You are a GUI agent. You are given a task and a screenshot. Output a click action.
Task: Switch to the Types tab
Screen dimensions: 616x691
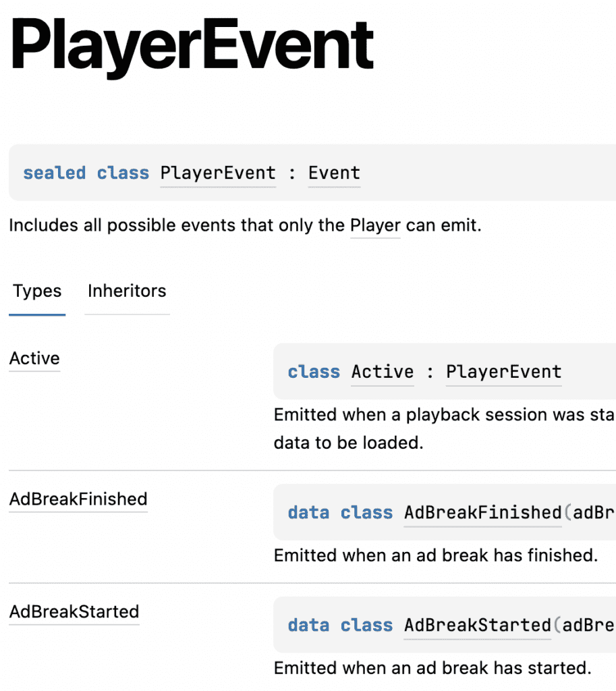click(x=37, y=292)
